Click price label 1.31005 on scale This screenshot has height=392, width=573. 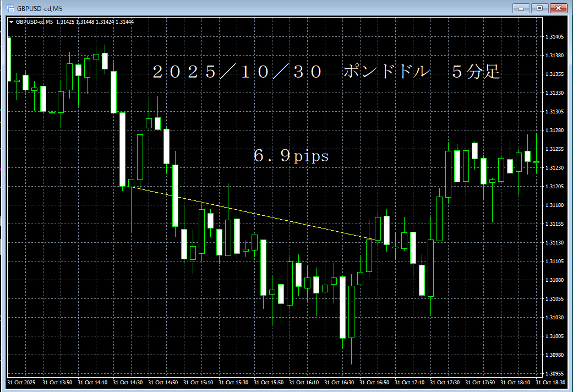click(x=554, y=336)
